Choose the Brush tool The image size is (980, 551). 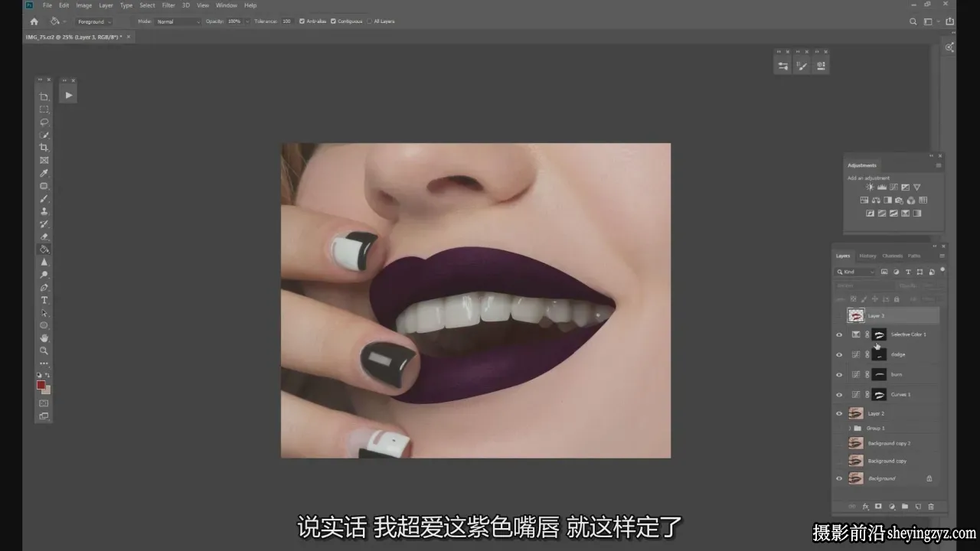44,199
